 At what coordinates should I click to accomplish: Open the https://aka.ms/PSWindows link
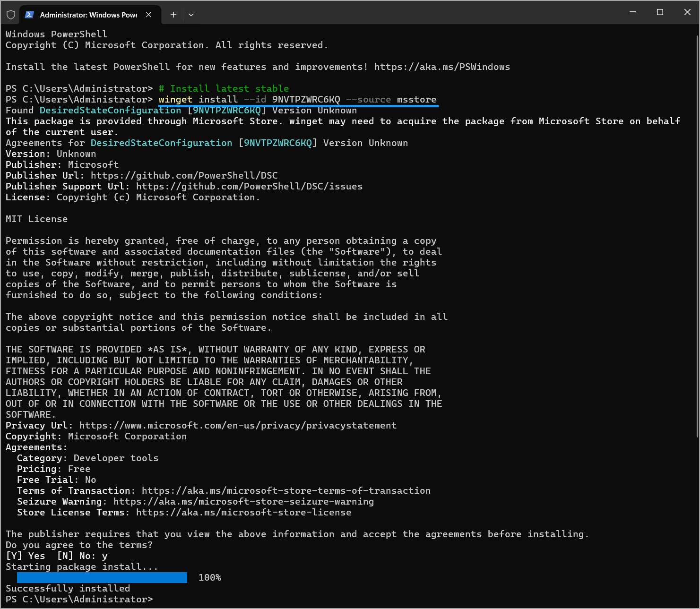pos(442,67)
